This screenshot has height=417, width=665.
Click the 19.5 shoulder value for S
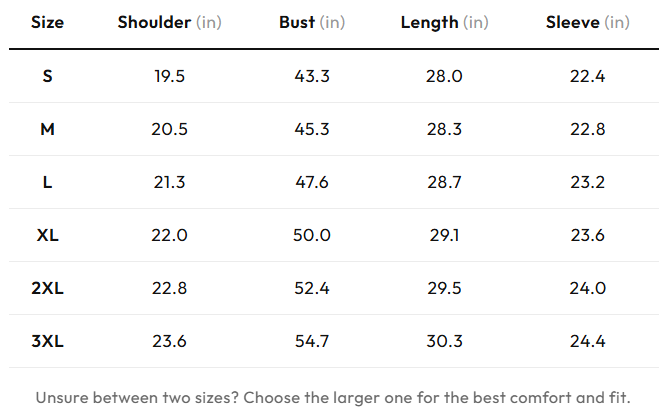169,76
